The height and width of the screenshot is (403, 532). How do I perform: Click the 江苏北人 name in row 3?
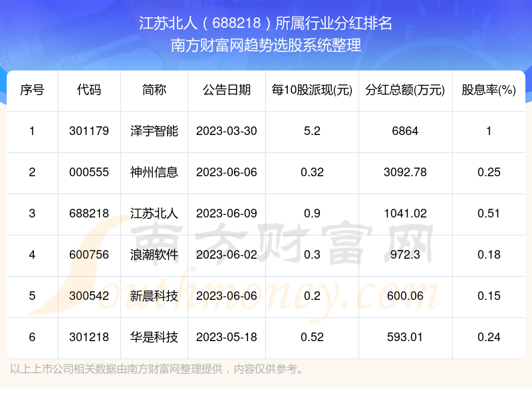tap(154, 213)
